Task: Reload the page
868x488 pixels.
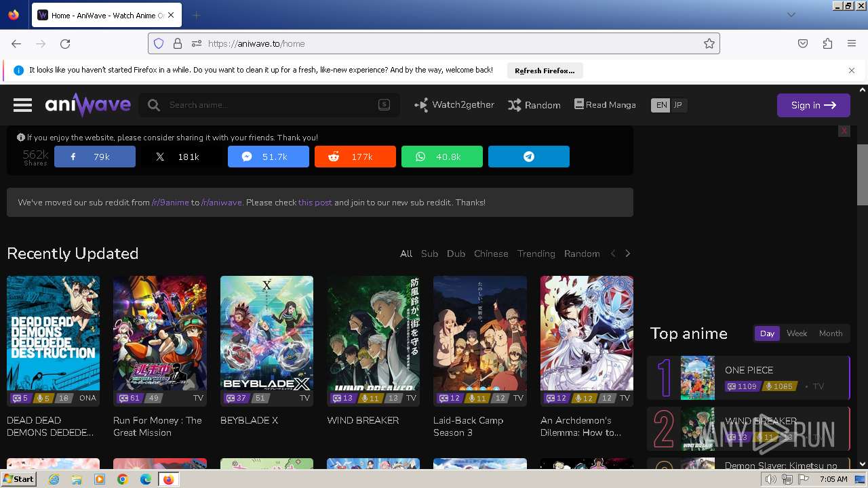Action: click(65, 43)
